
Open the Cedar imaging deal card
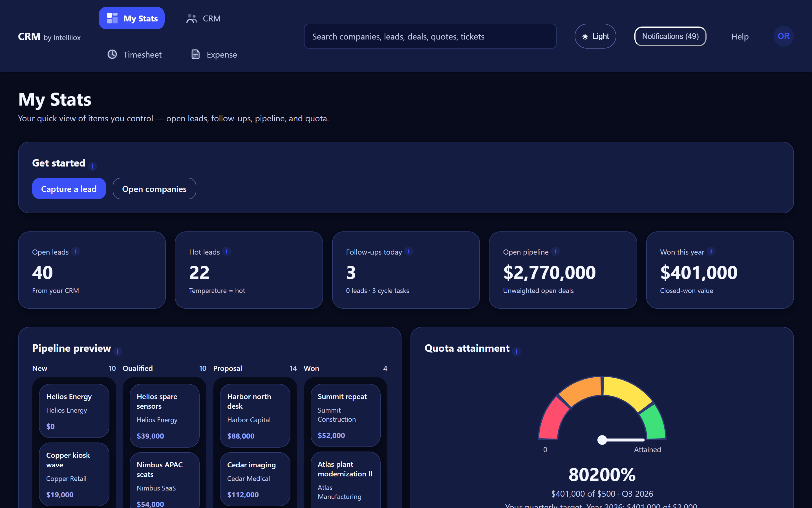click(x=255, y=479)
